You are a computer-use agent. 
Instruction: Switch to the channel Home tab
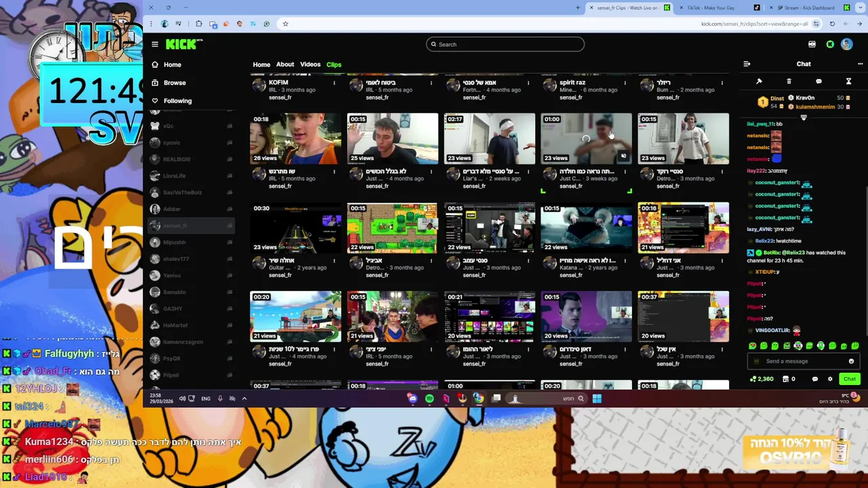pos(261,64)
